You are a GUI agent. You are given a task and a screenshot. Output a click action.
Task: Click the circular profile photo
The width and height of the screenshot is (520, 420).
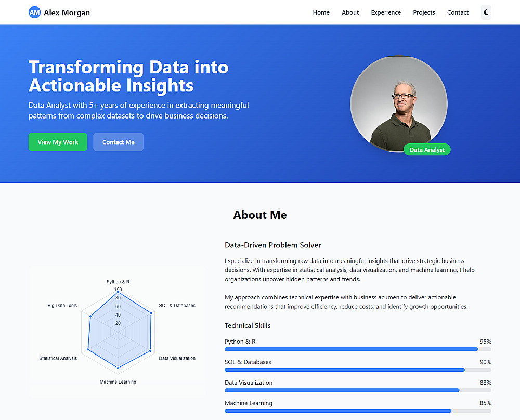click(398, 103)
